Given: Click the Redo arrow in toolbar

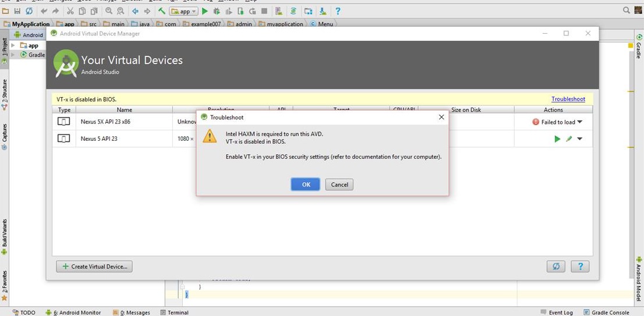Looking at the screenshot, I should click(x=55, y=11).
